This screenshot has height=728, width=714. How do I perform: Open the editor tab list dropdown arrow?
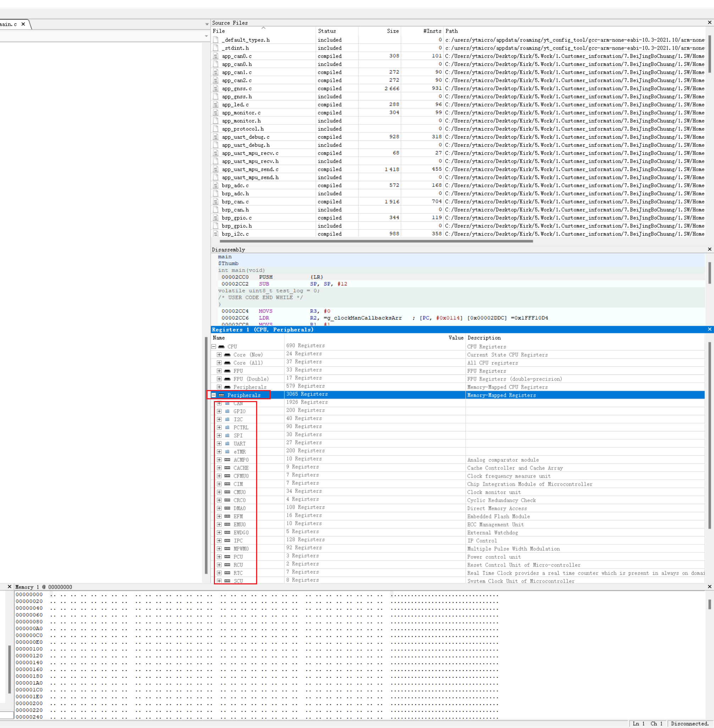pyautogui.click(x=207, y=24)
